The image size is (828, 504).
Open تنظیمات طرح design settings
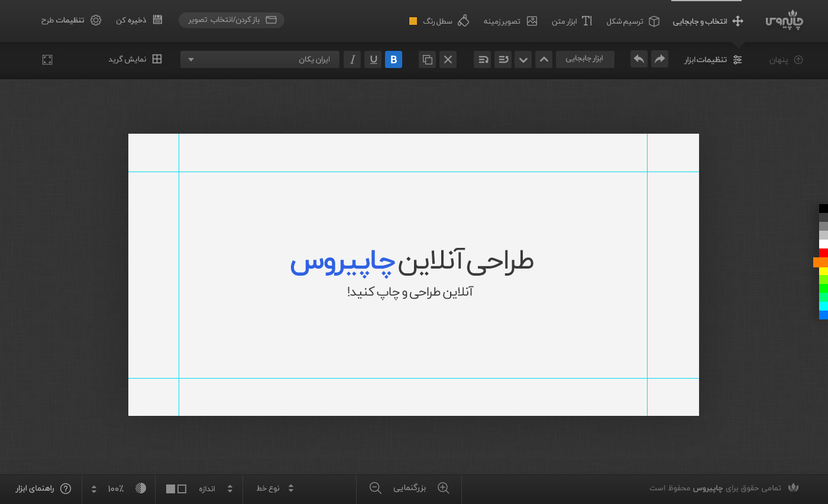click(71, 20)
